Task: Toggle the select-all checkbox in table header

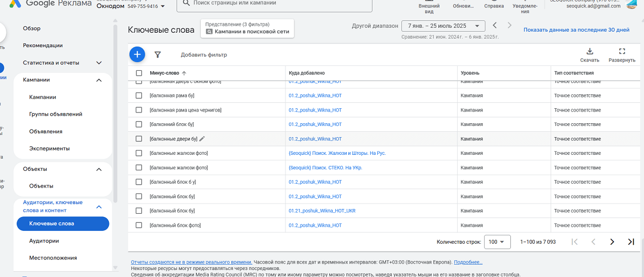Action: [x=139, y=73]
